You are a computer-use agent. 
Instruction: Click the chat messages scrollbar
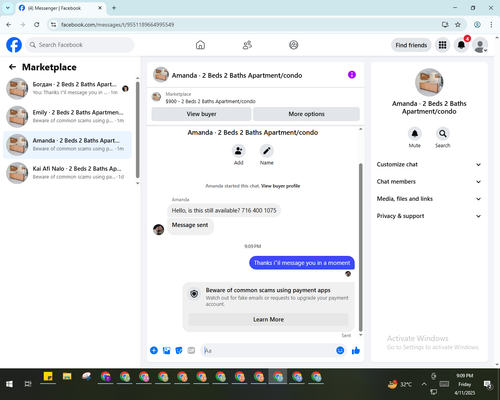[x=360, y=247]
